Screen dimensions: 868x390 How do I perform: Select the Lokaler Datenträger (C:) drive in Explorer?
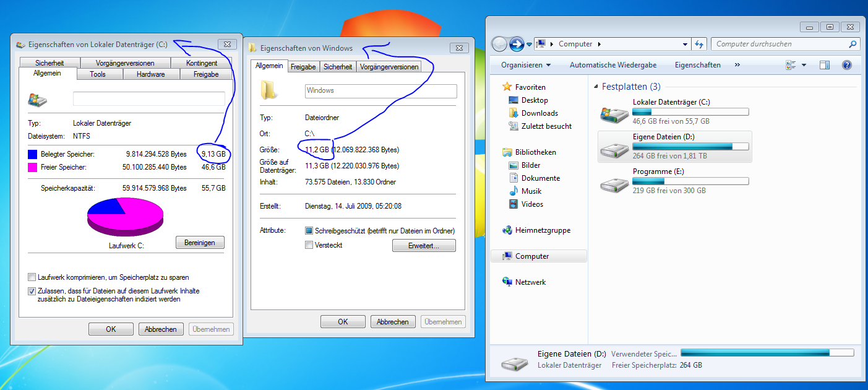[675, 111]
